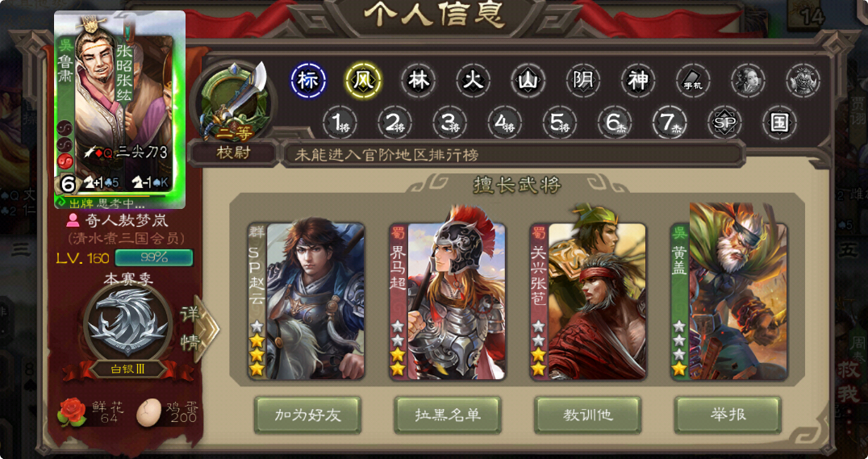
Task: Open the SP赵云 general card
Action: (x=306, y=301)
